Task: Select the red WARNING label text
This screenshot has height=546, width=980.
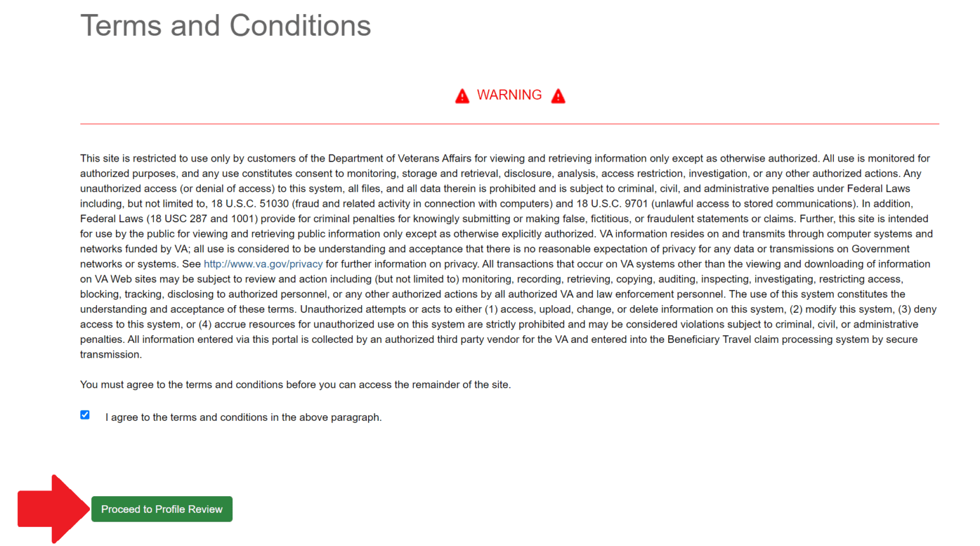Action: pyautogui.click(x=510, y=95)
